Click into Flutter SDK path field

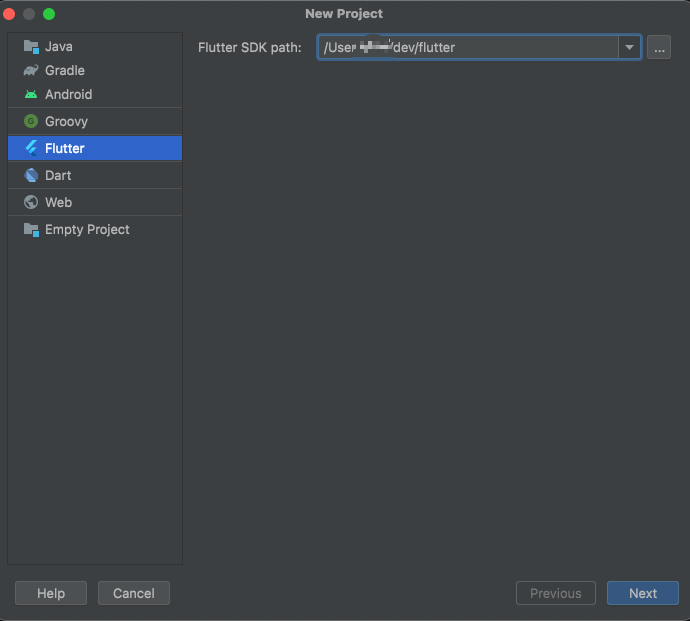468,47
